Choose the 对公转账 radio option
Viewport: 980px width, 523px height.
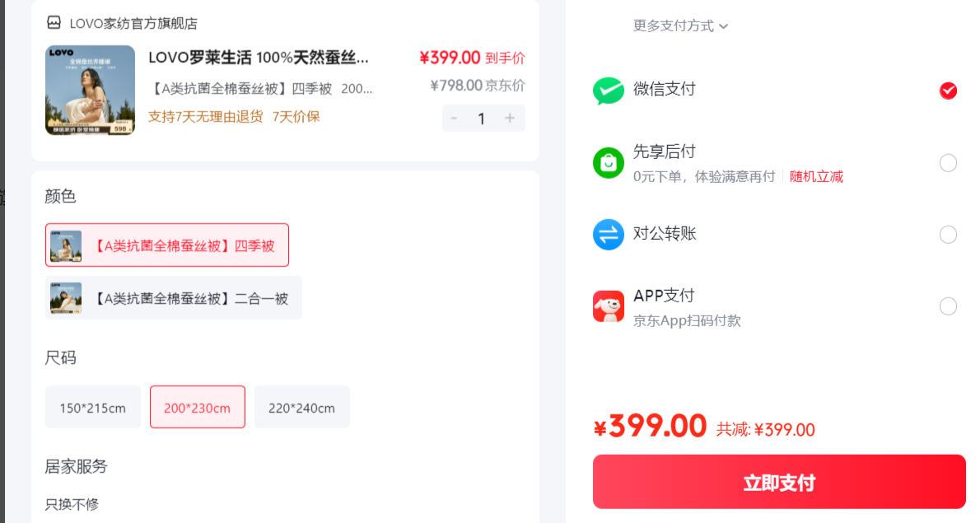coord(948,234)
